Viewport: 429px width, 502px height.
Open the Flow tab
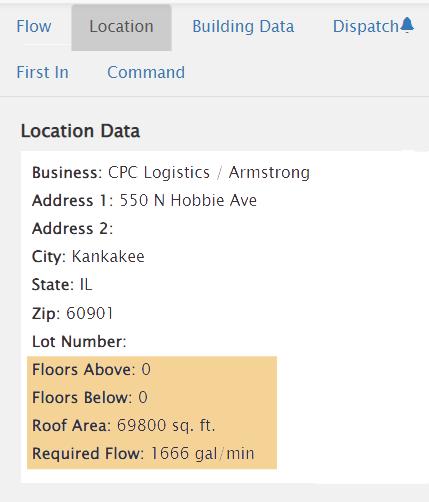[x=34, y=27]
